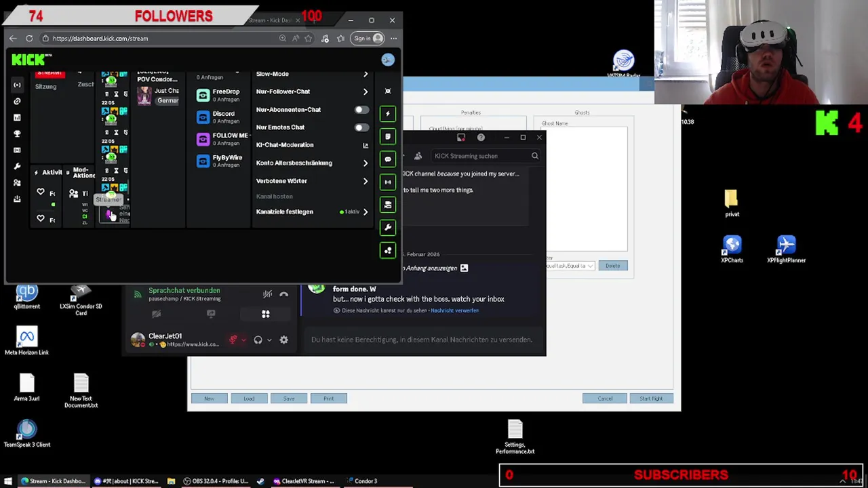The height and width of the screenshot is (488, 868).
Task: Expand Slow-Mode settings arrow
Action: coord(366,74)
